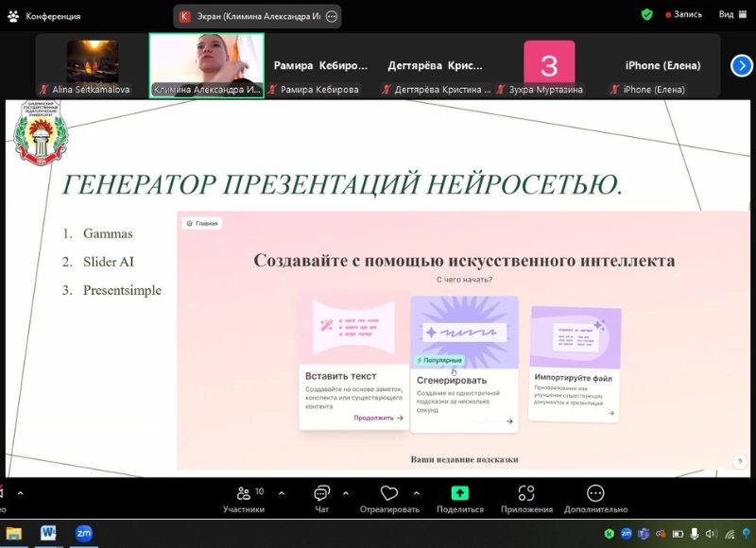Click Продолжить link on Вставить текст card
Image resolution: width=756 pixels, height=548 pixels.
pyautogui.click(x=378, y=418)
